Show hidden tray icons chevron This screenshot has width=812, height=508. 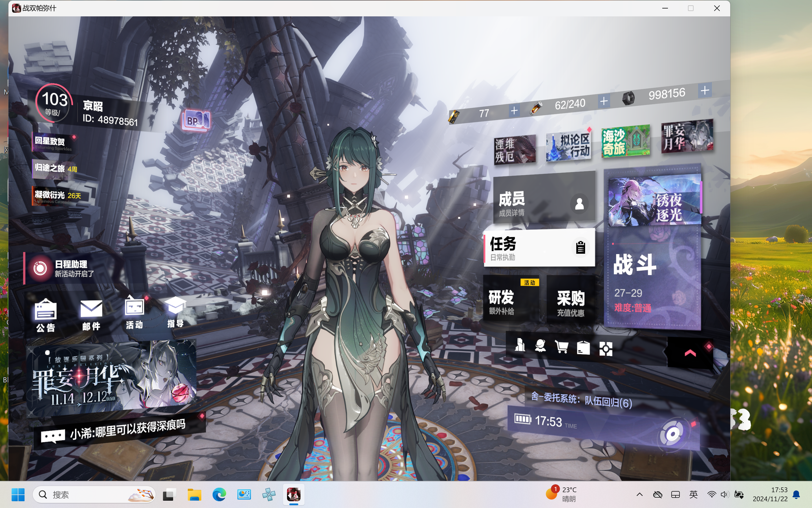tap(639, 494)
